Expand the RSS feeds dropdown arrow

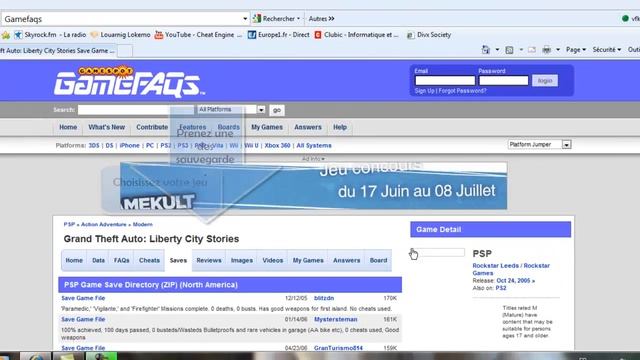[521, 50]
